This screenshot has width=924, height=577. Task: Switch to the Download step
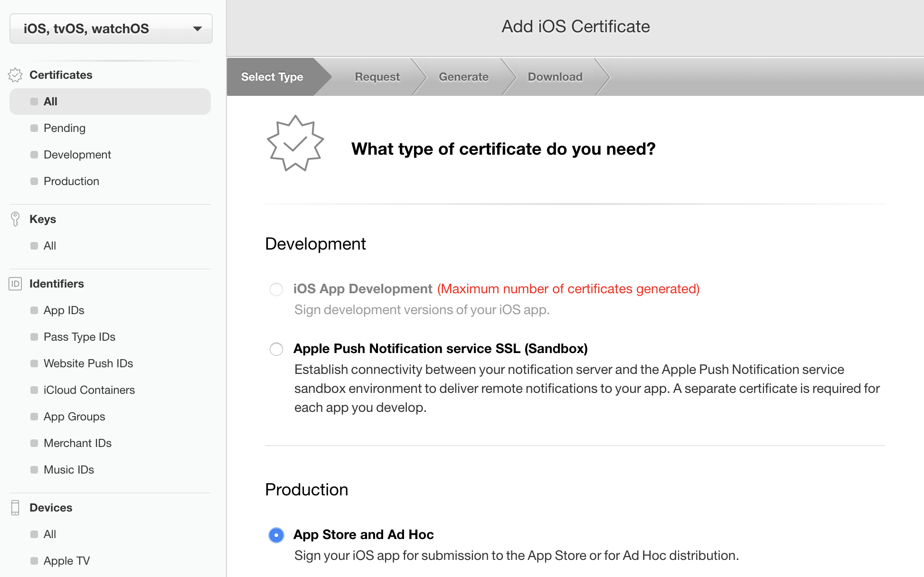(555, 76)
